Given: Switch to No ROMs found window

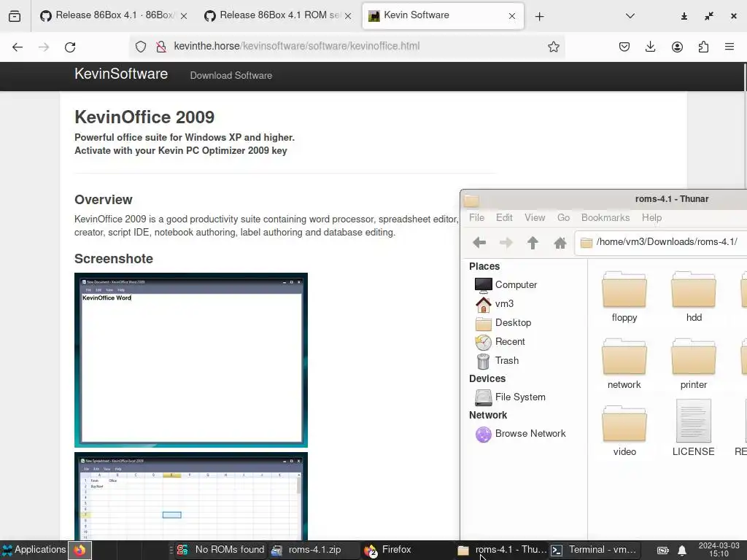Looking at the screenshot, I should pos(220,550).
